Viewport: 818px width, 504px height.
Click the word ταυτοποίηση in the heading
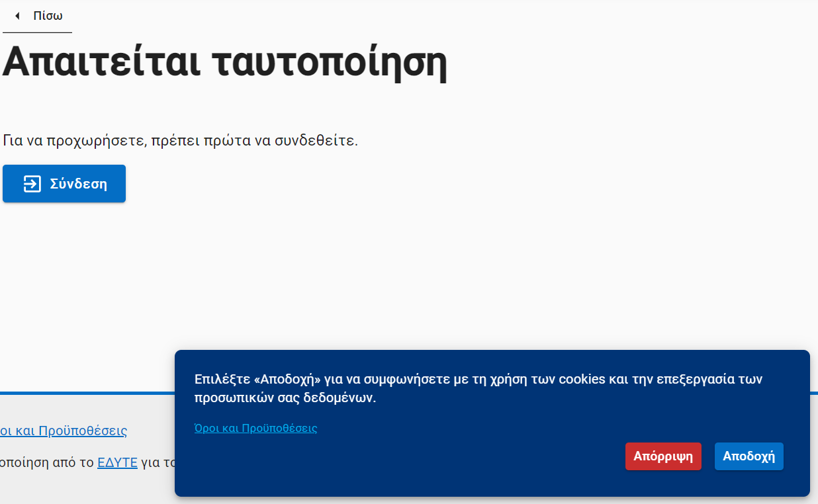tap(330, 62)
